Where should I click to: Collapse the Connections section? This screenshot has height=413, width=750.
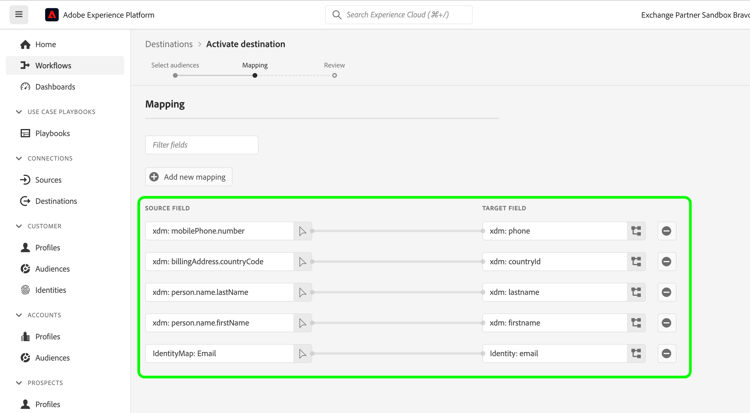[x=19, y=158]
